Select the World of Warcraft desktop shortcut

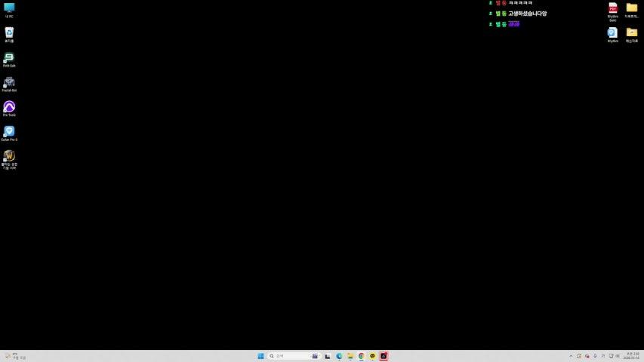coord(9,159)
